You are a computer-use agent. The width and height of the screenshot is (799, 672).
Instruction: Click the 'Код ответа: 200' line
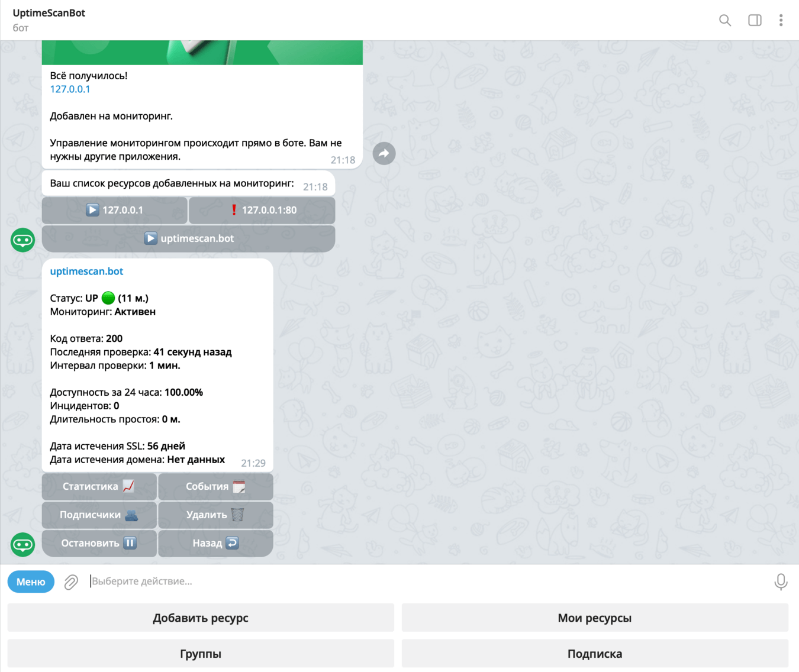86,338
